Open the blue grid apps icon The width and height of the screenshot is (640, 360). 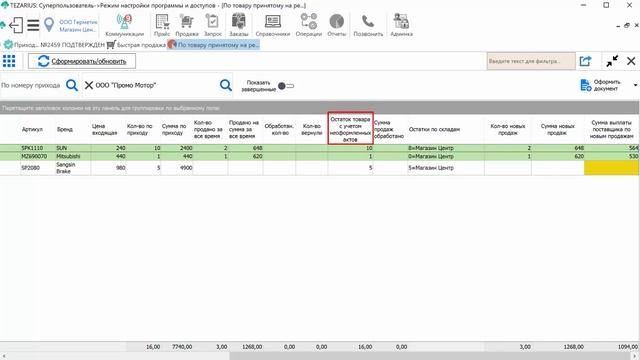(x=9, y=61)
